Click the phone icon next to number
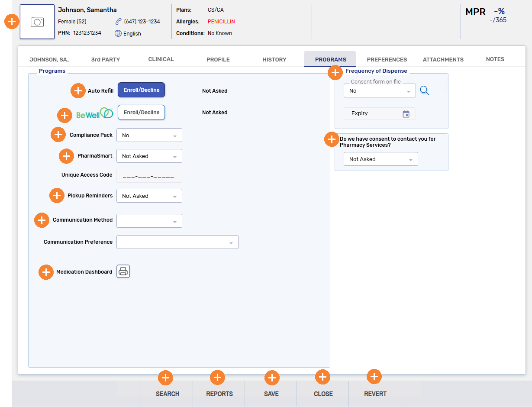Image resolution: width=532 pixels, height=407 pixels. 118,22
